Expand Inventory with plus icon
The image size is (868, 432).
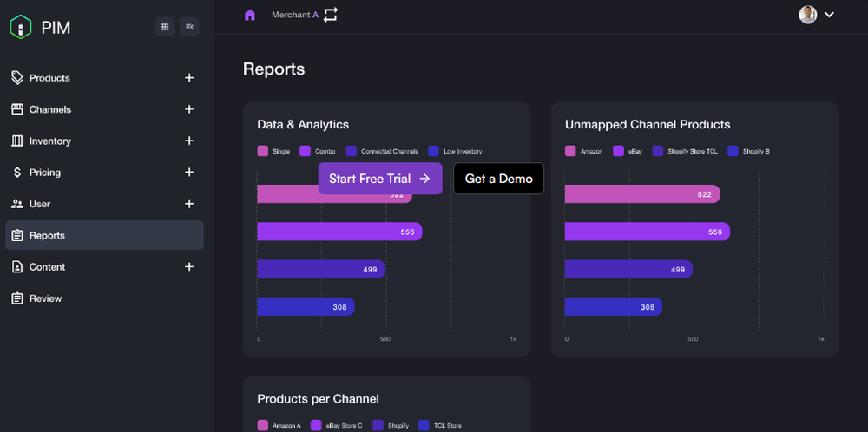click(189, 141)
